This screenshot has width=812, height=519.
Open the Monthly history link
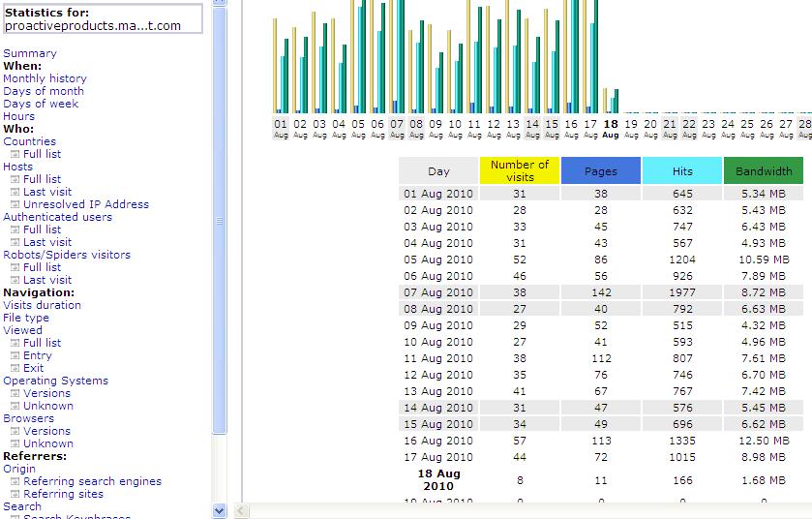(45, 78)
